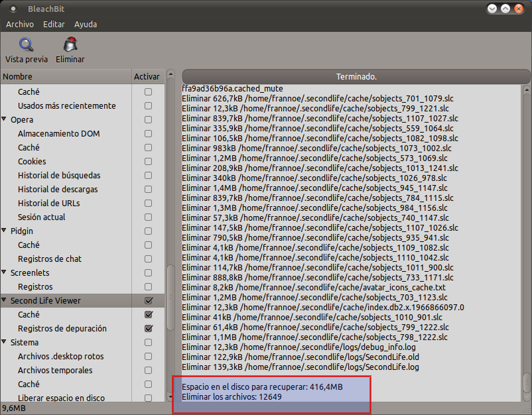532x415 pixels.
Task: Enable the Screenlets group checkbox
Action: (148, 272)
